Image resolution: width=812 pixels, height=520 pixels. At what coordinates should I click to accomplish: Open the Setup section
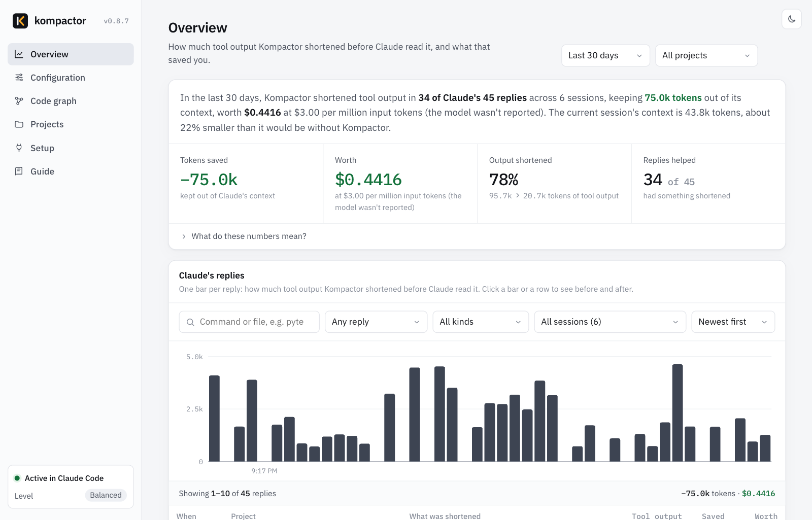coord(71,148)
